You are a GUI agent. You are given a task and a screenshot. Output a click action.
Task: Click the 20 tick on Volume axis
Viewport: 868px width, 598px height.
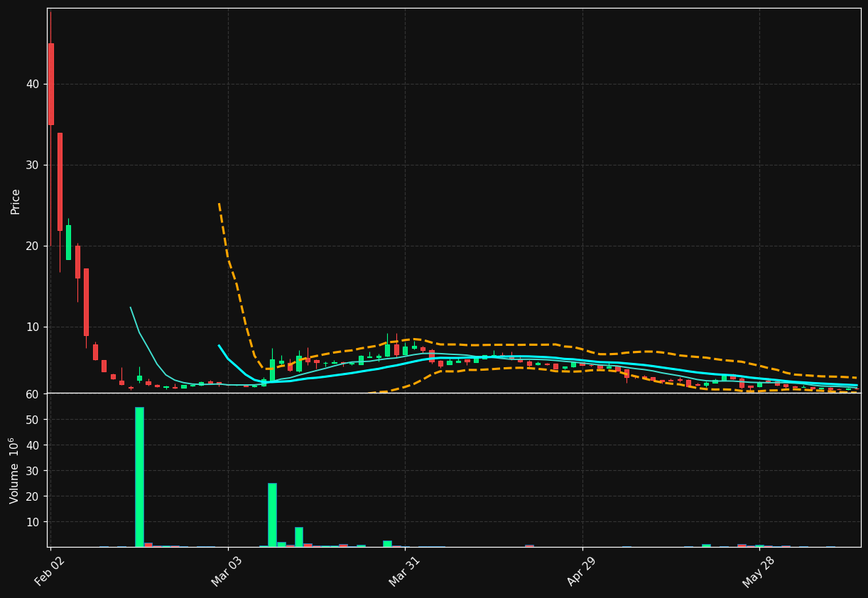coord(33,496)
